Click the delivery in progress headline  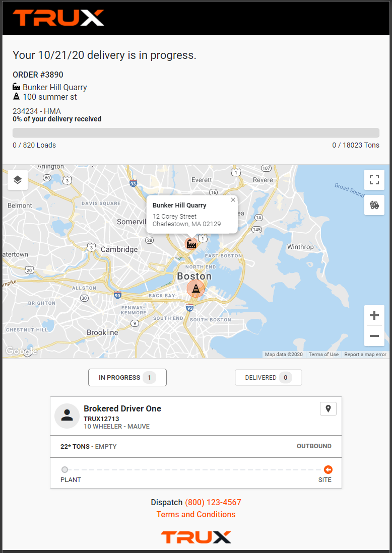click(x=104, y=55)
